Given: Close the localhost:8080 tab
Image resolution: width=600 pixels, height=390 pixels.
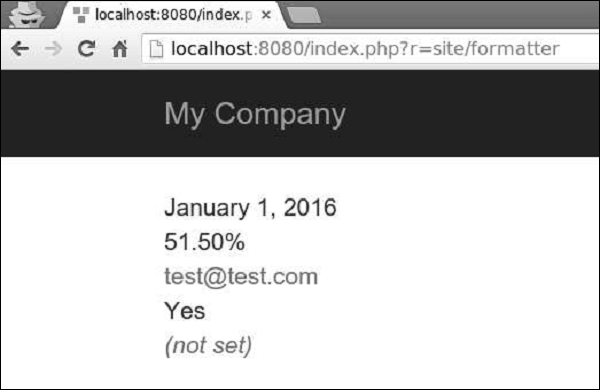Looking at the screenshot, I should pyautogui.click(x=266, y=15).
